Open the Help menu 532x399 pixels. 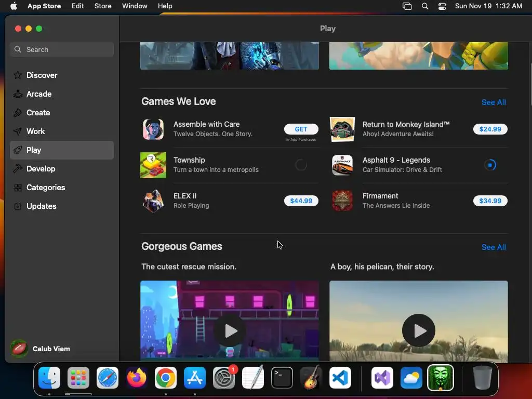click(165, 6)
